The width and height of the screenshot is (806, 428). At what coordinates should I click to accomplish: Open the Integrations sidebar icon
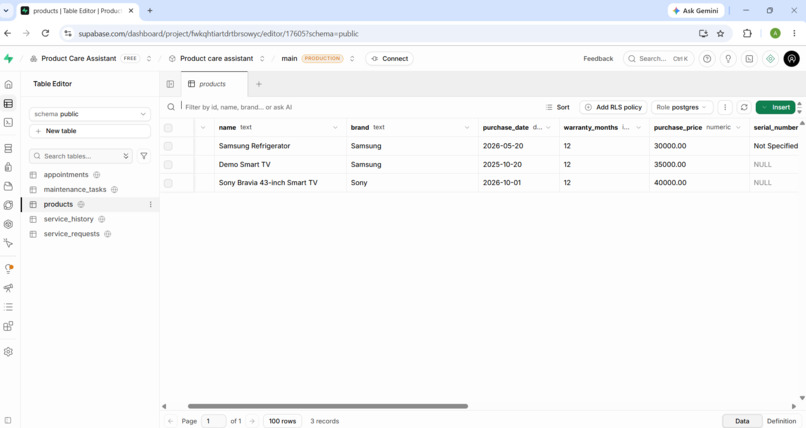click(8, 326)
